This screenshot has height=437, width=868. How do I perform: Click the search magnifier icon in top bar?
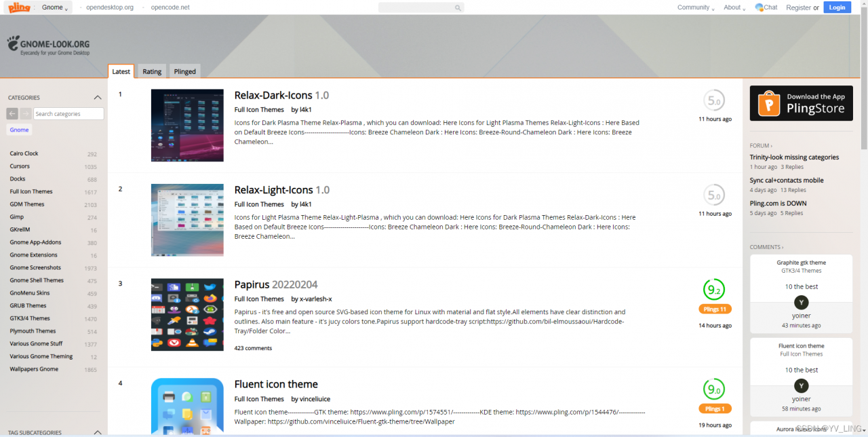tap(458, 7)
